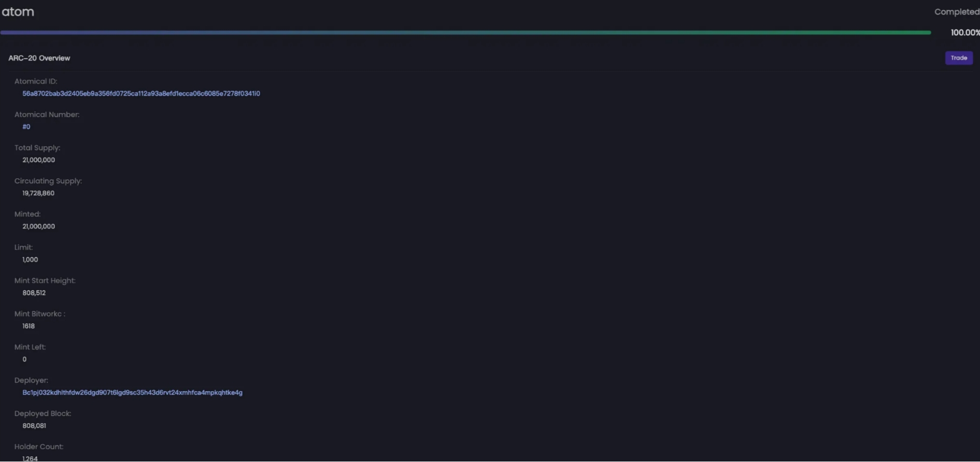Click the Completed status label
Image resolution: width=980 pixels, height=462 pixels.
pos(956,12)
